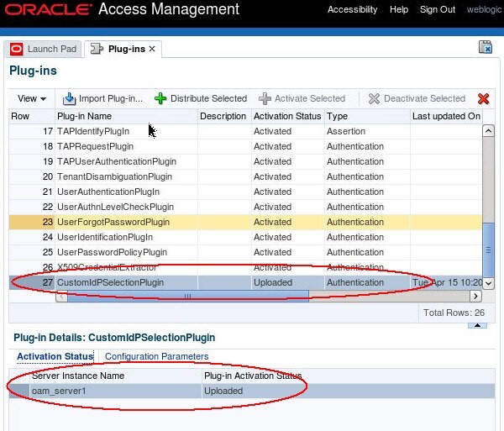Open the Activation Status details tab
504x431 pixels.
(55, 356)
